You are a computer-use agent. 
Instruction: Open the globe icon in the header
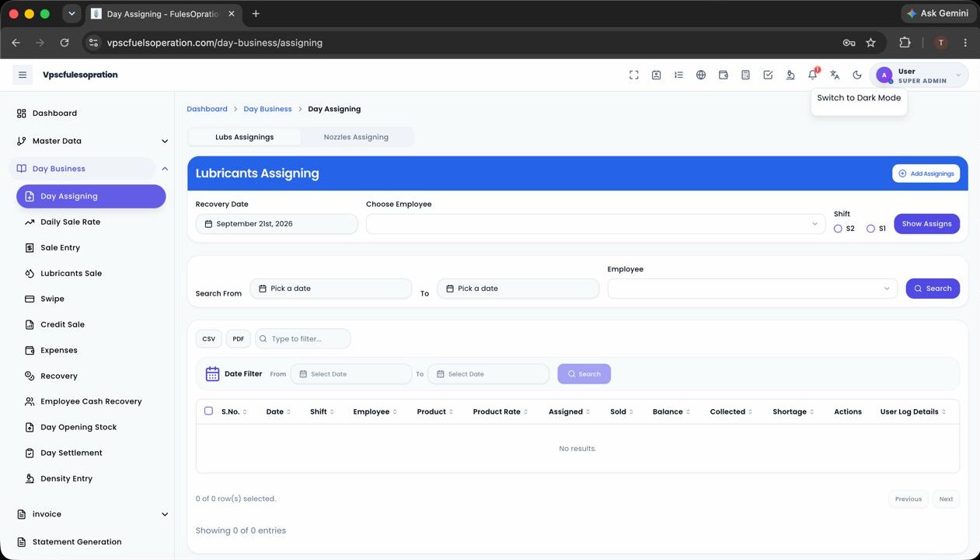pyautogui.click(x=701, y=75)
